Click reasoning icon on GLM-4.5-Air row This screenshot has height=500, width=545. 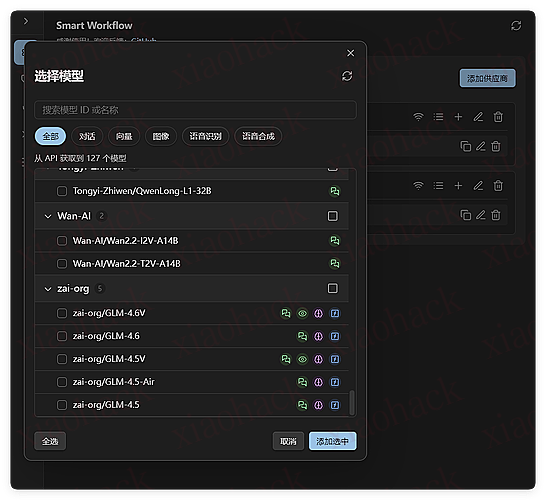tap(318, 382)
